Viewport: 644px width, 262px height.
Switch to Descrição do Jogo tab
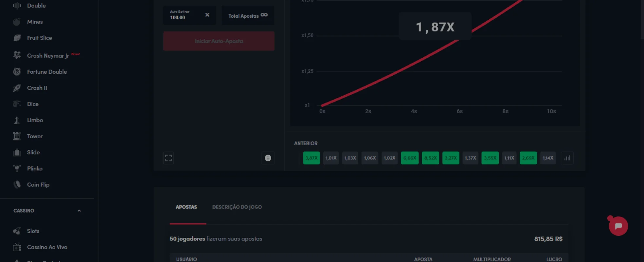pyautogui.click(x=237, y=207)
